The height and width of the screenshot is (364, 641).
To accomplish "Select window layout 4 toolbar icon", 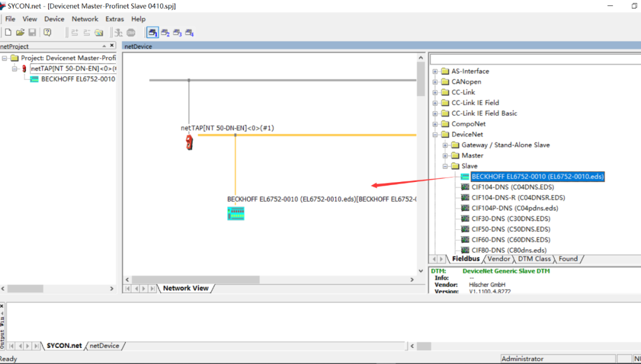I will 189,32.
